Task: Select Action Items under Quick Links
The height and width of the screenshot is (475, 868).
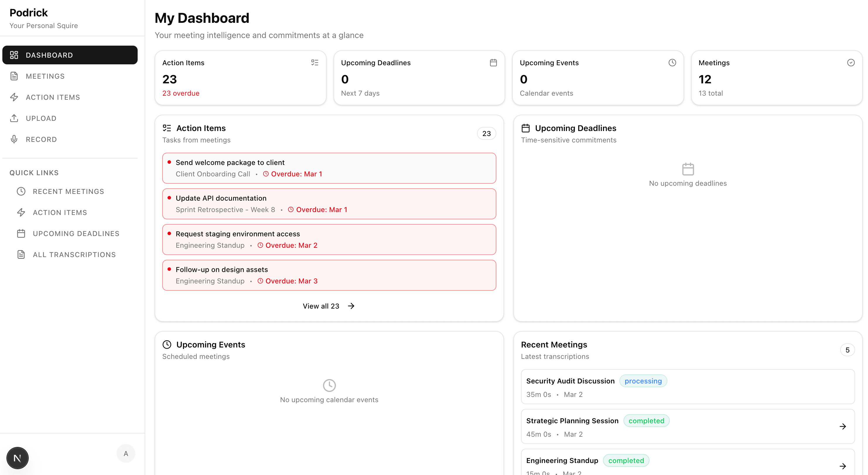Action: tap(60, 212)
